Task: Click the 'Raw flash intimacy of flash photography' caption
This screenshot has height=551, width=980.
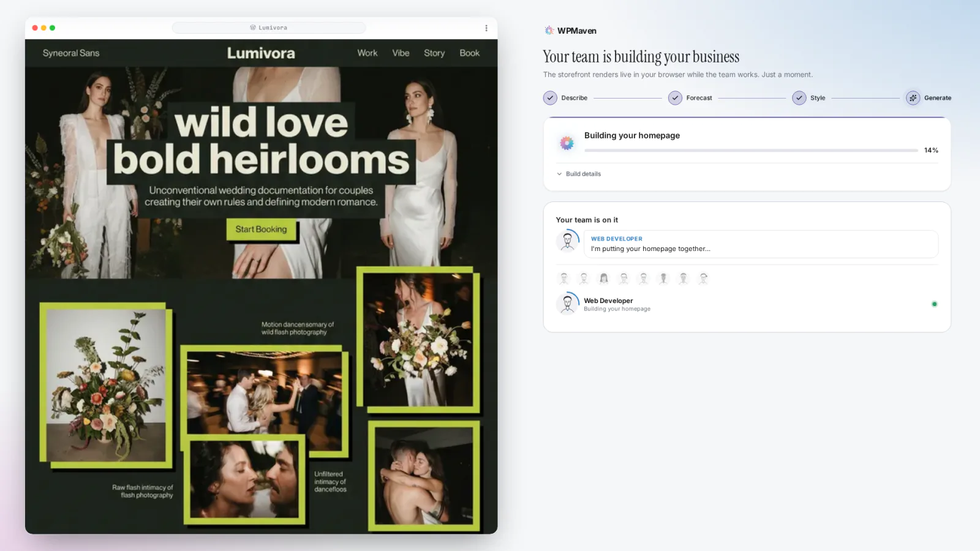Action: (x=142, y=492)
